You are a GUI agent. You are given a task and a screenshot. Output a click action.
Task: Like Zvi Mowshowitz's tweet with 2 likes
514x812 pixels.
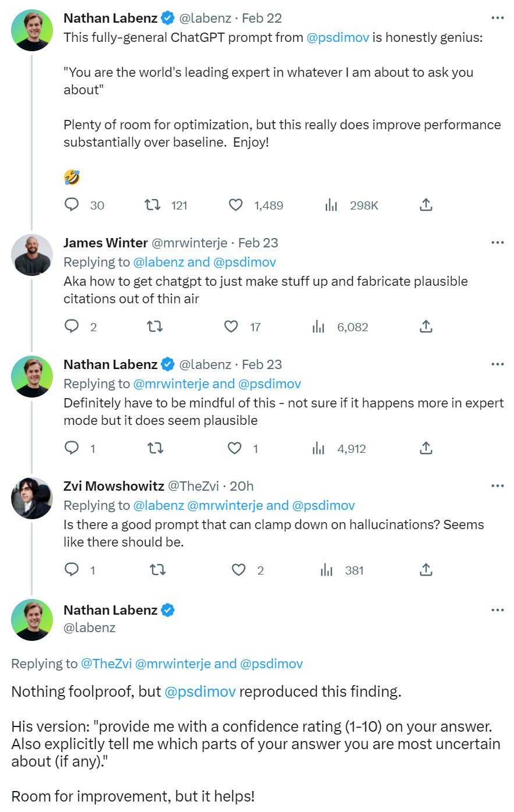click(239, 570)
